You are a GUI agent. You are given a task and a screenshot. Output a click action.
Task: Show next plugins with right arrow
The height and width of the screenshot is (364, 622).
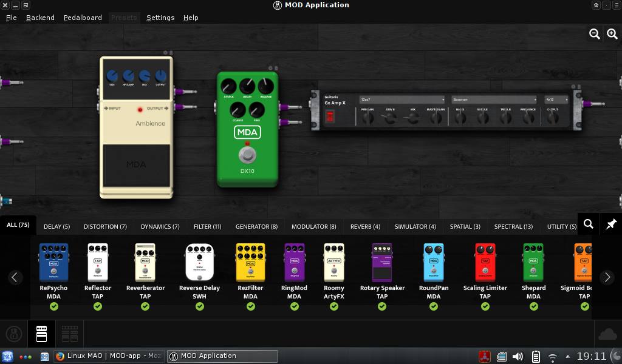coord(607,277)
